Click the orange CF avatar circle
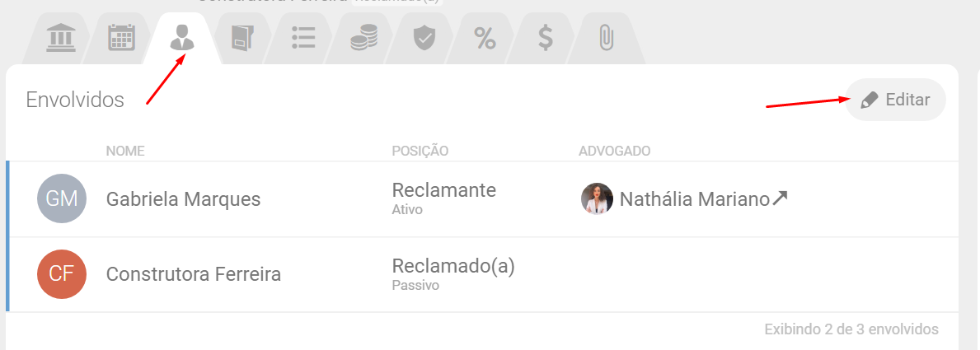980x350 pixels. (62, 274)
